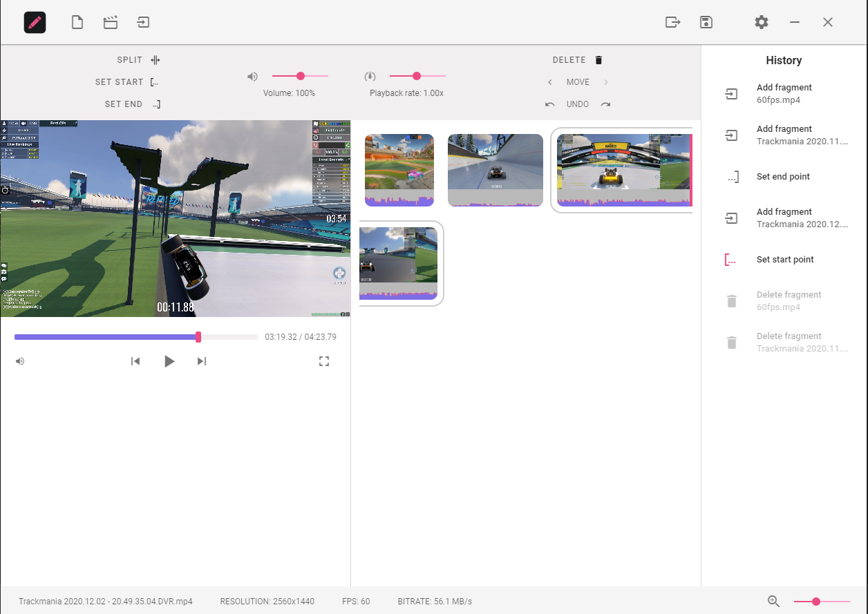Select the second-row stadium fragment thumbnail

coord(399,263)
